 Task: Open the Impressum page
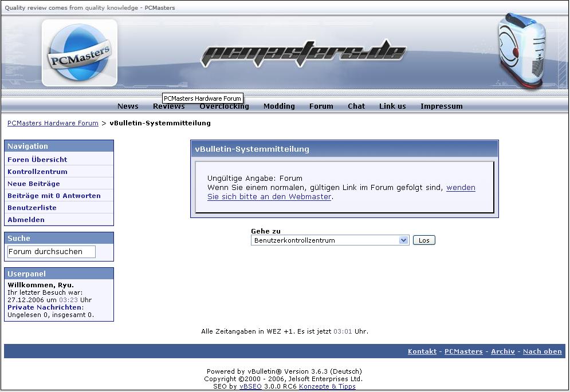(442, 106)
